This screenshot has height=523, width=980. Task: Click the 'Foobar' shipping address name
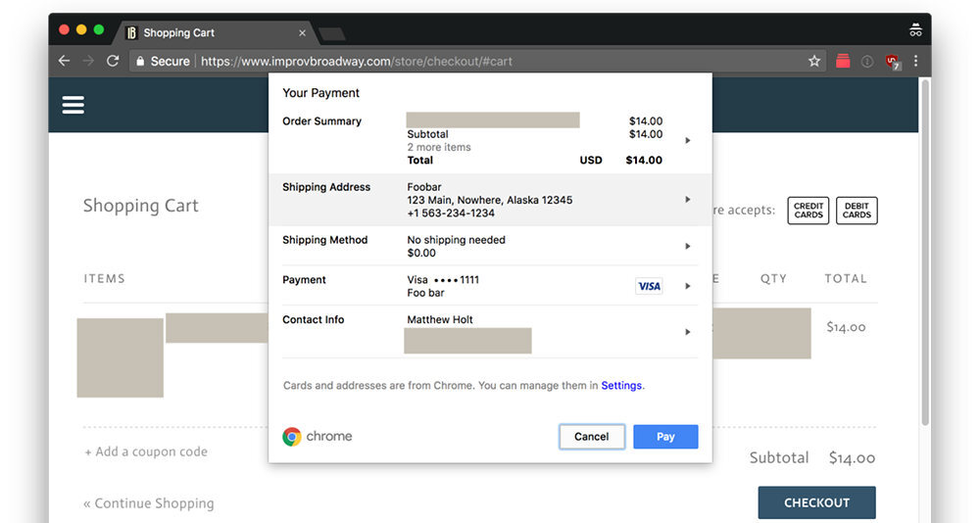point(424,187)
